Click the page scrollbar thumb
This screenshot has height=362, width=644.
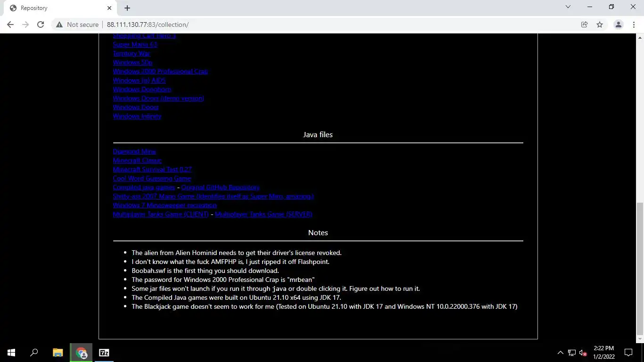pos(640,269)
